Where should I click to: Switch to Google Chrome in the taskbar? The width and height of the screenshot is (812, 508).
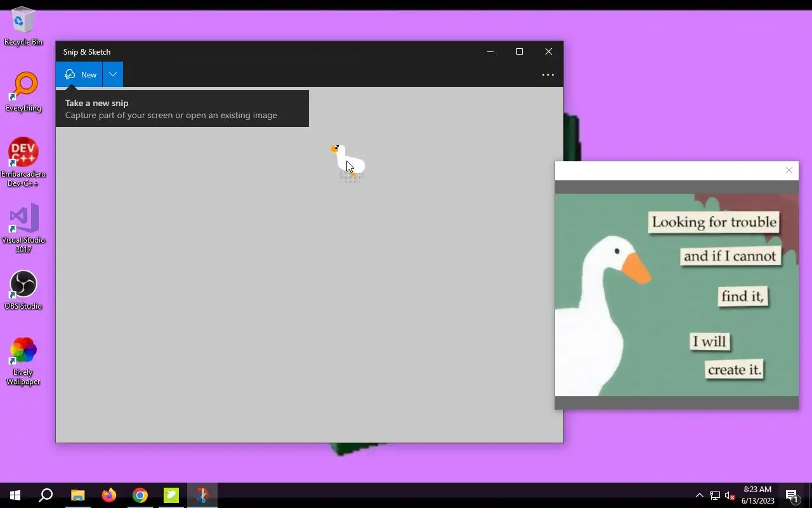point(140,495)
